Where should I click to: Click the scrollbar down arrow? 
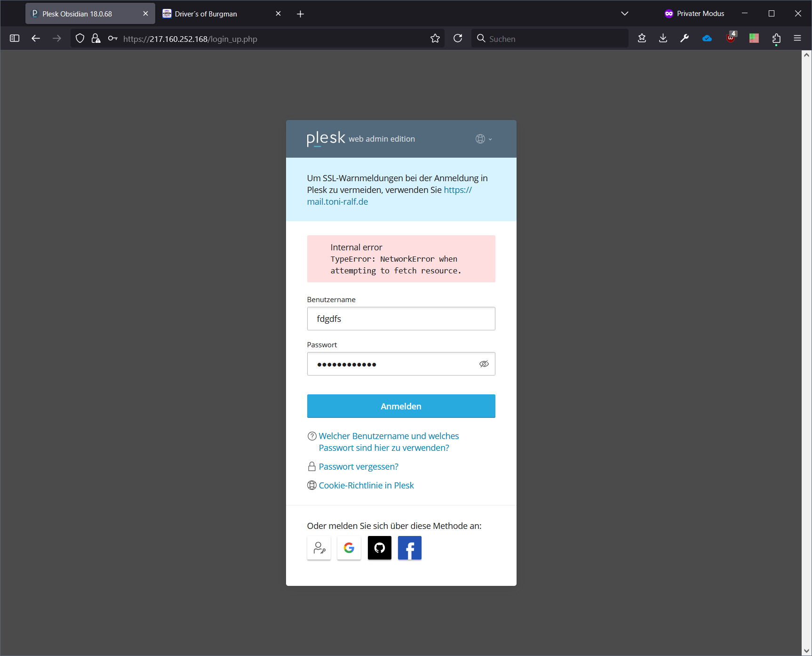(807, 651)
